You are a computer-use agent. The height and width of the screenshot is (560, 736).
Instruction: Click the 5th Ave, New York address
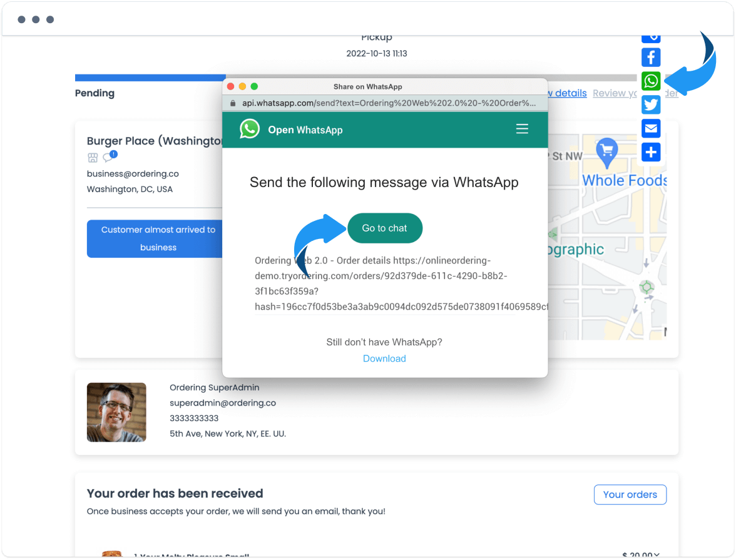228,434
